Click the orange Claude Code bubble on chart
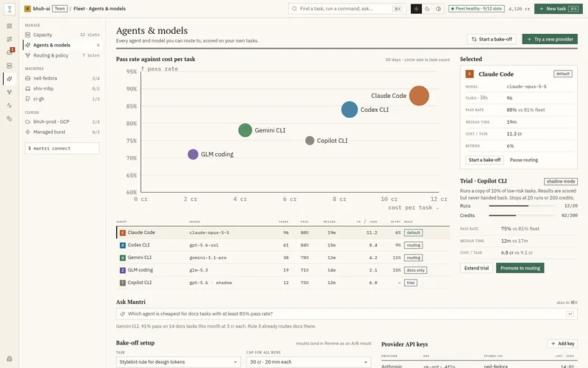 pyautogui.click(x=419, y=96)
